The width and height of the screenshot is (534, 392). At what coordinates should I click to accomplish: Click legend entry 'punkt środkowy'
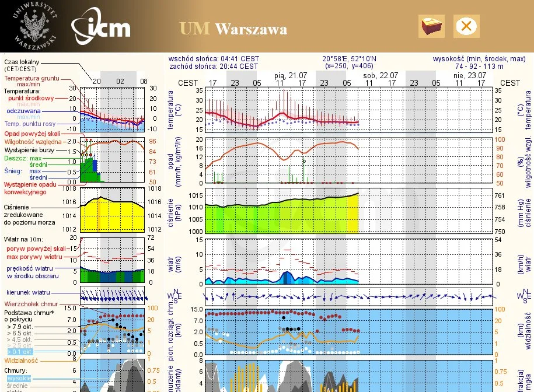click(x=31, y=98)
